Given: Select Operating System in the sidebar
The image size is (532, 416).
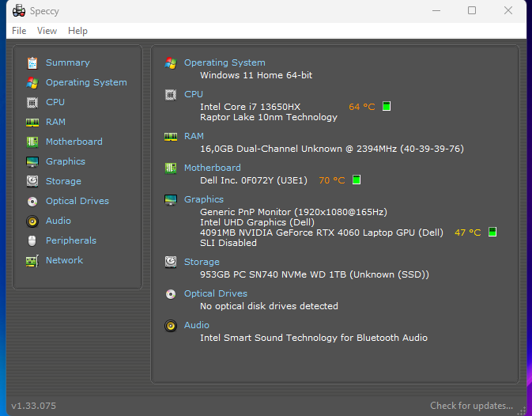Looking at the screenshot, I should click(x=86, y=82).
